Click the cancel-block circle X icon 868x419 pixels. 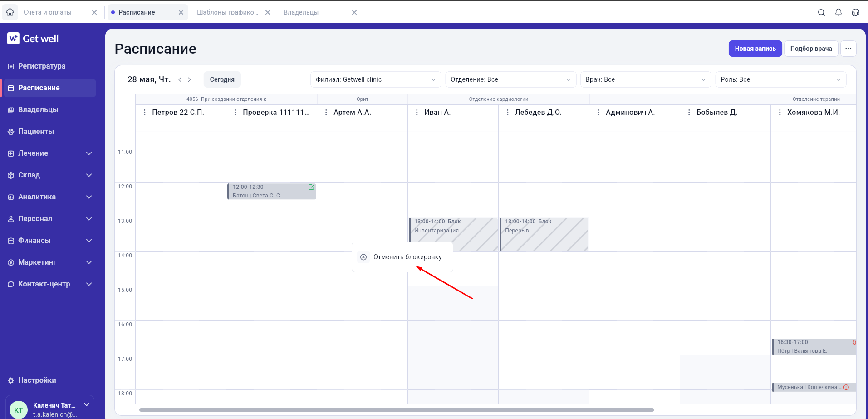[x=363, y=257]
